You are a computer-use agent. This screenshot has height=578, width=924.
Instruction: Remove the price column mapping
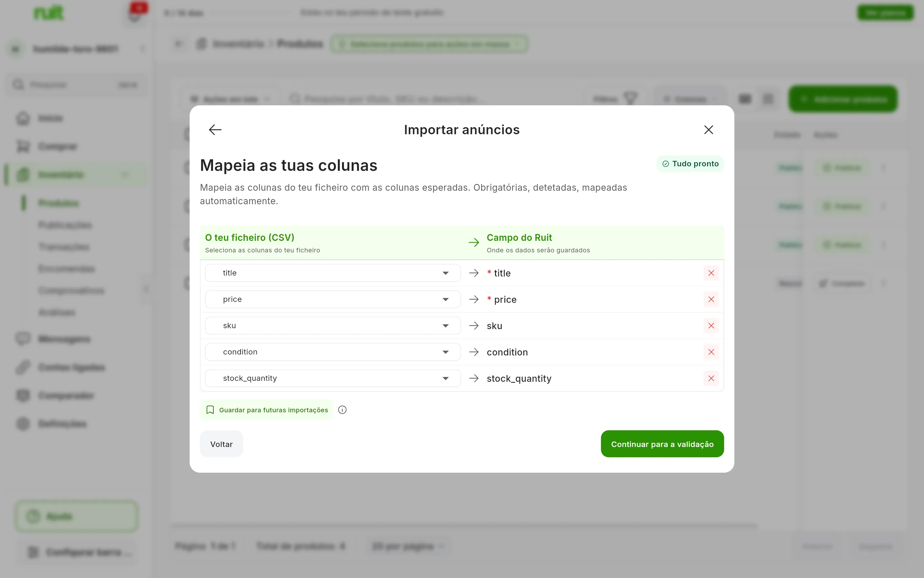[x=711, y=299]
